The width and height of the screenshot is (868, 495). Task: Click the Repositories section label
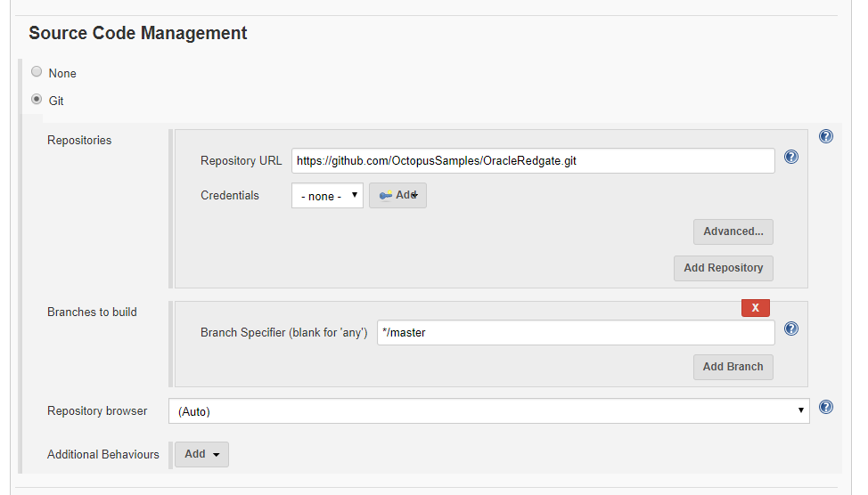pos(79,140)
